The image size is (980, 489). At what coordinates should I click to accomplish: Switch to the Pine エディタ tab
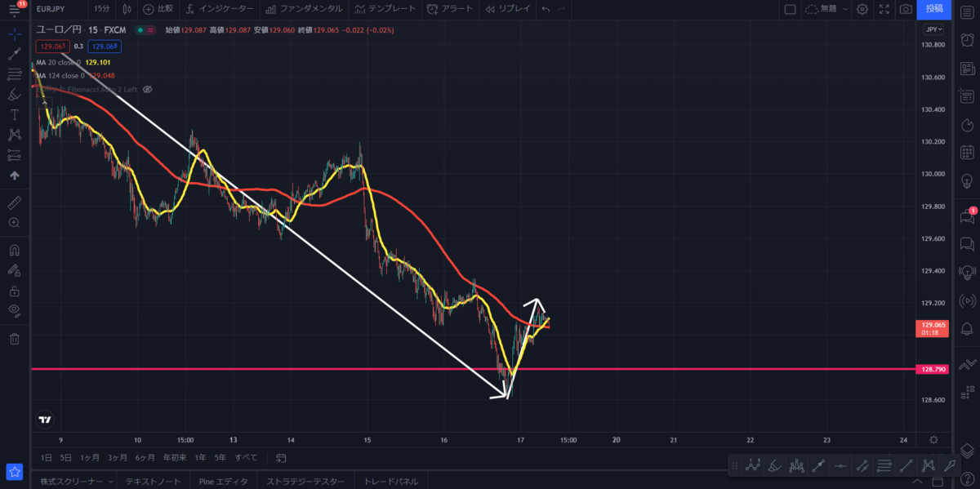click(x=225, y=482)
